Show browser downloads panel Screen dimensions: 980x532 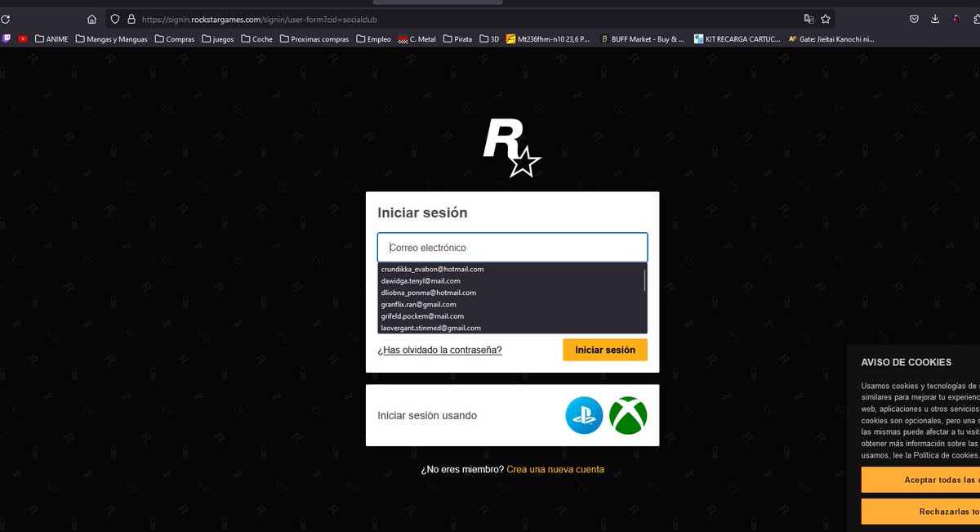click(936, 19)
